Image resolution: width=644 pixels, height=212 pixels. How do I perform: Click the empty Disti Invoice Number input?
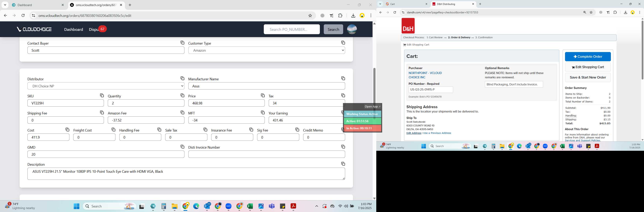(x=267, y=154)
